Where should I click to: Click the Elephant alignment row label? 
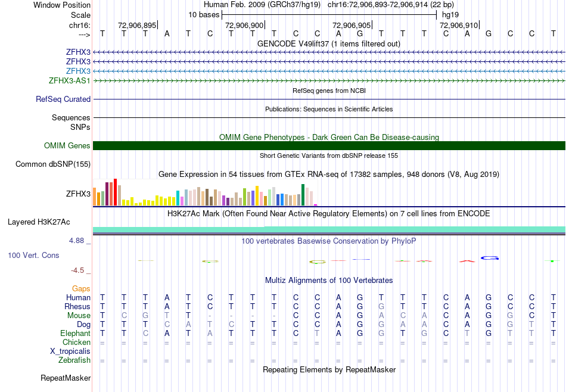(x=75, y=333)
